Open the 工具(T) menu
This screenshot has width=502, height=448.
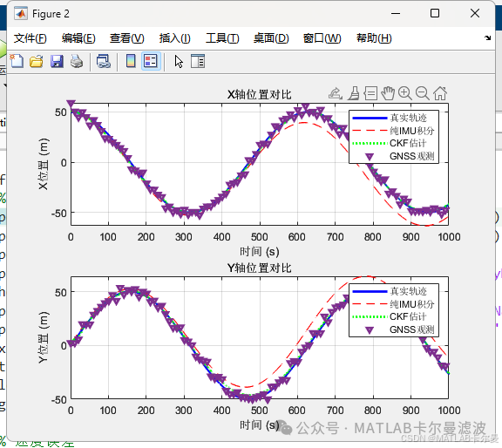222,38
